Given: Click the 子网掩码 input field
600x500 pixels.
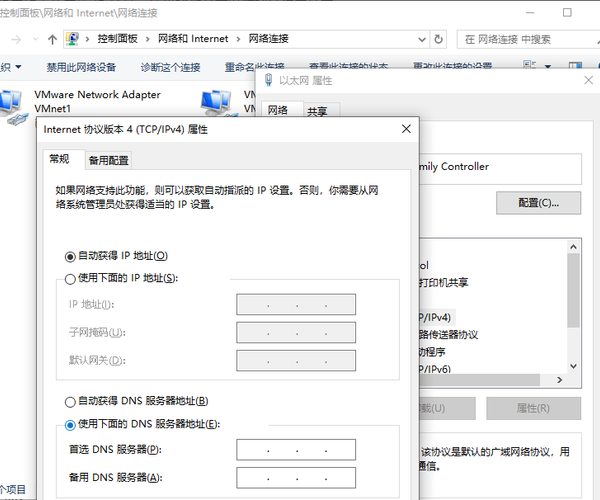Looking at the screenshot, I should [x=296, y=332].
